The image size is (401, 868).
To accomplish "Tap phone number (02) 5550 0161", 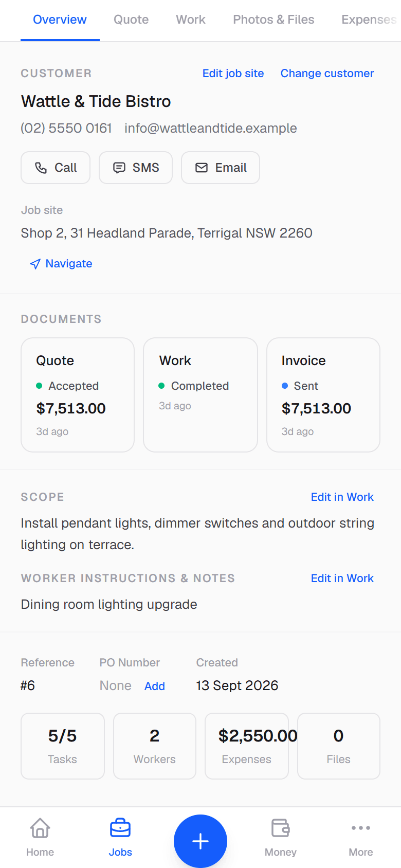I will click(66, 128).
